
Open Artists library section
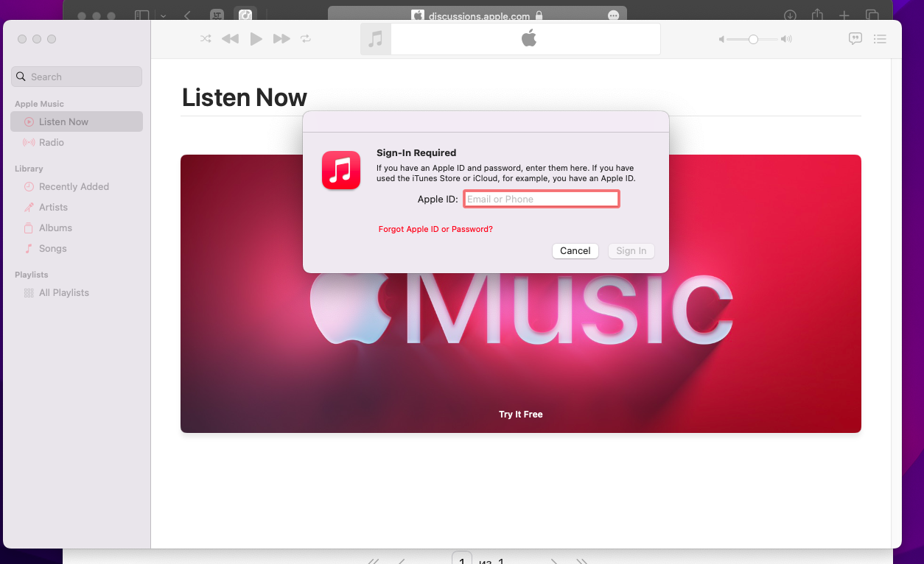[x=77, y=207]
